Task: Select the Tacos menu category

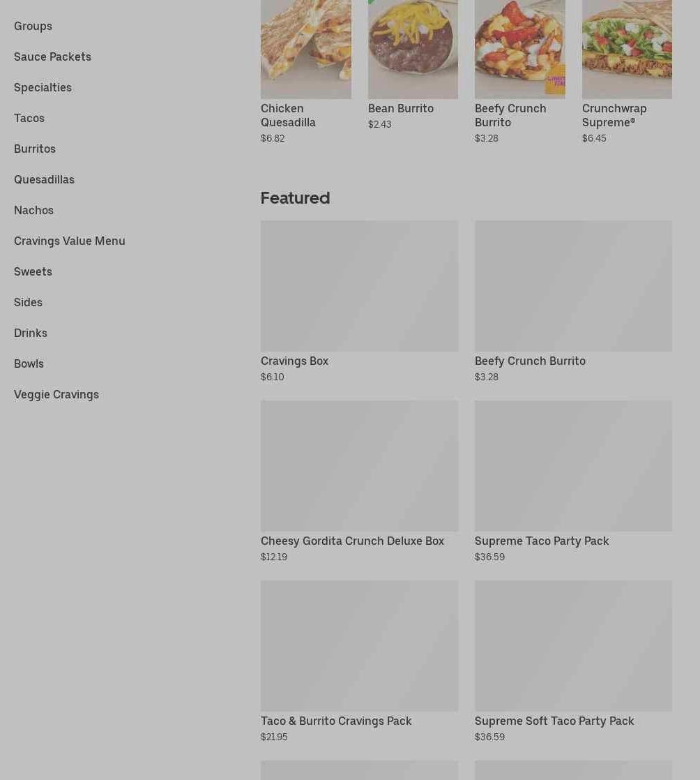Action: click(29, 119)
